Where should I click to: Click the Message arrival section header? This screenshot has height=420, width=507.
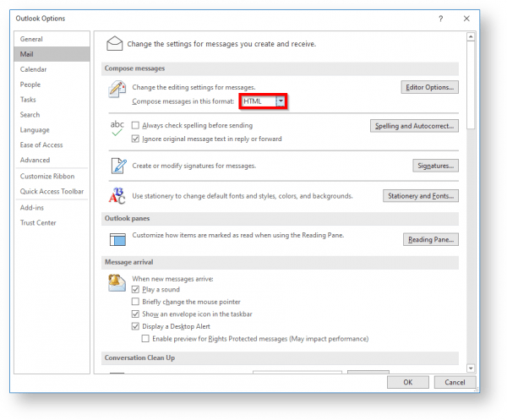tap(280, 262)
